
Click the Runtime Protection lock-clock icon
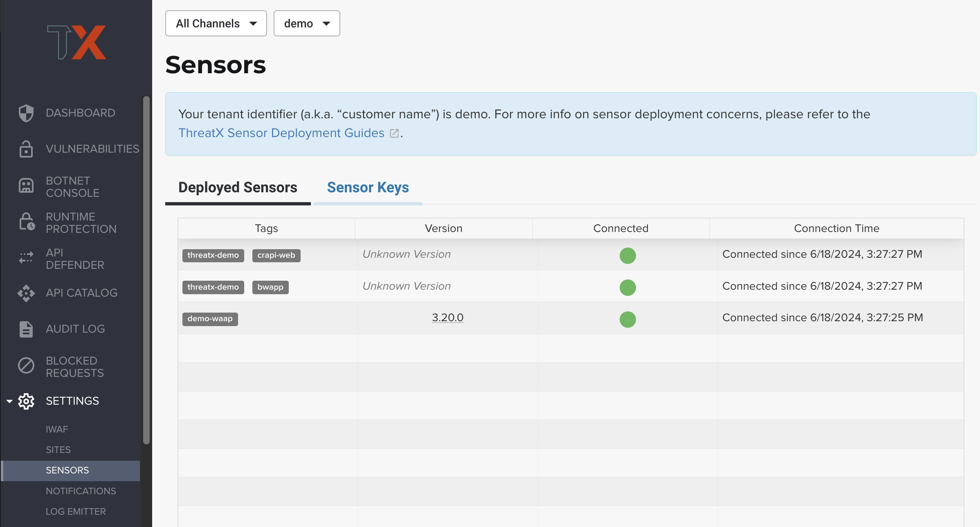pyautogui.click(x=27, y=221)
